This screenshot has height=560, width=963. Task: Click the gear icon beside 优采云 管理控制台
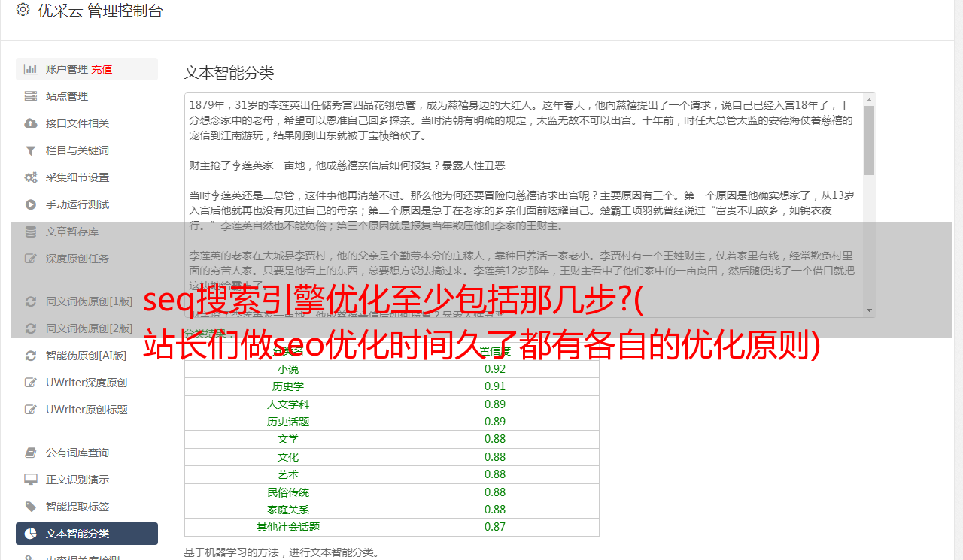click(23, 11)
